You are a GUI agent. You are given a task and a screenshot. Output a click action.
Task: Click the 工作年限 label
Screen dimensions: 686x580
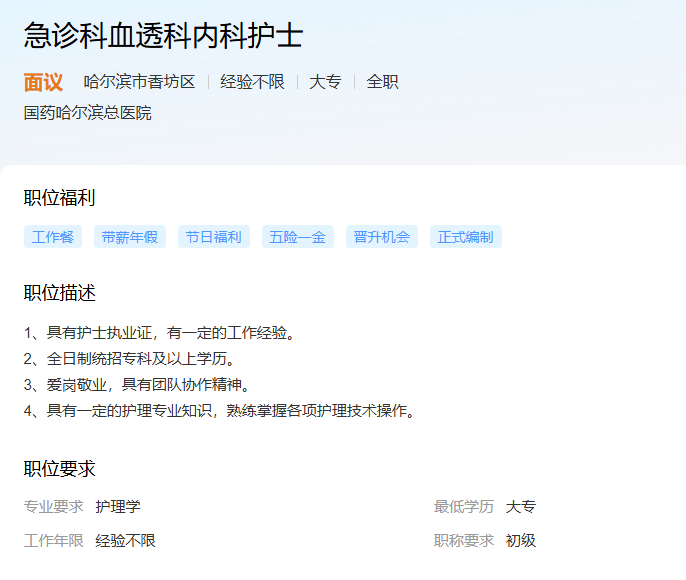(x=54, y=541)
